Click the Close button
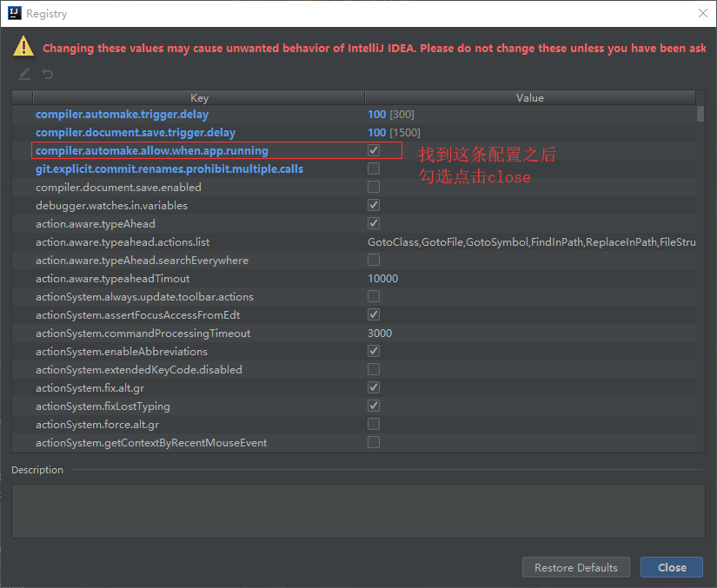The height and width of the screenshot is (588, 717). pos(672,567)
